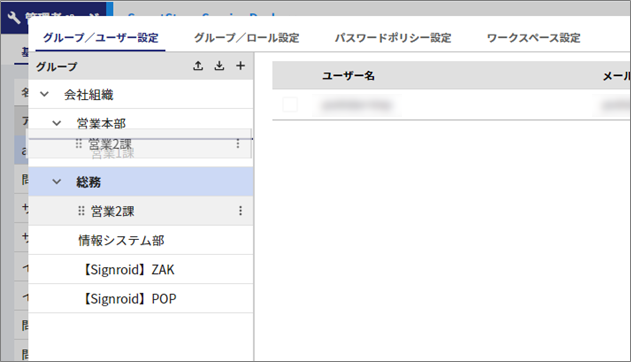Open the ワークスペース設定 tab
This screenshot has width=631, height=362.
tap(533, 38)
